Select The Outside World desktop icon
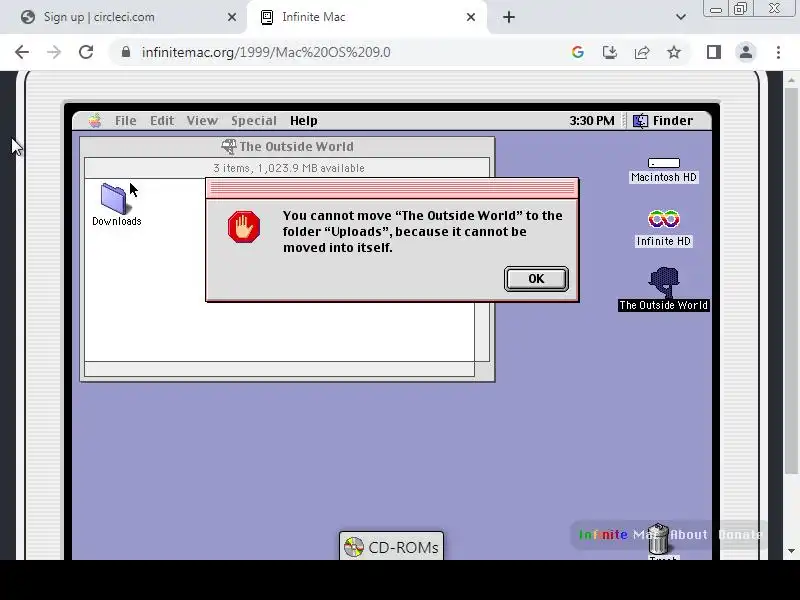Image resolution: width=800 pixels, height=600 pixels. [663, 289]
